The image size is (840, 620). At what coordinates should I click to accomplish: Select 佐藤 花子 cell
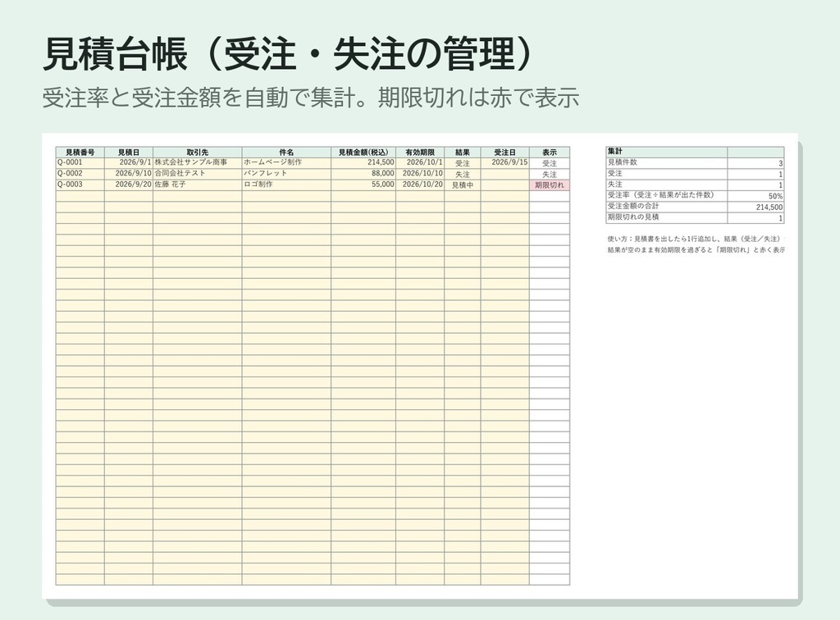(x=197, y=185)
